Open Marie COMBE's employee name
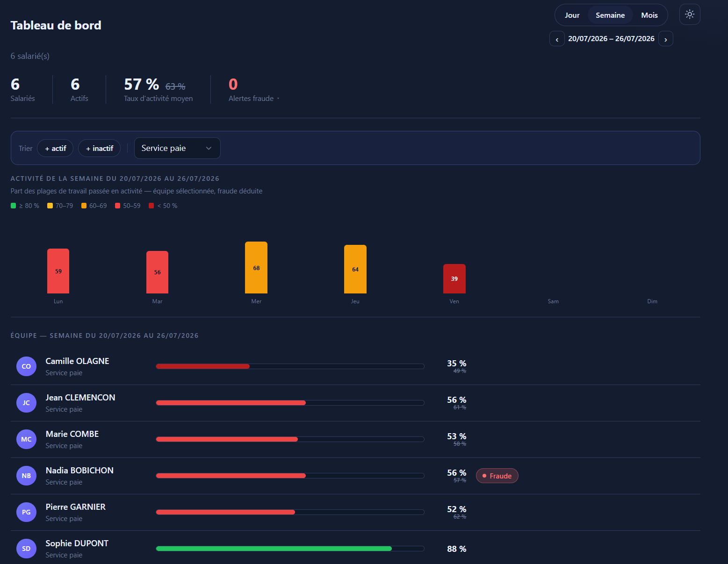The width and height of the screenshot is (728, 564). 72,434
